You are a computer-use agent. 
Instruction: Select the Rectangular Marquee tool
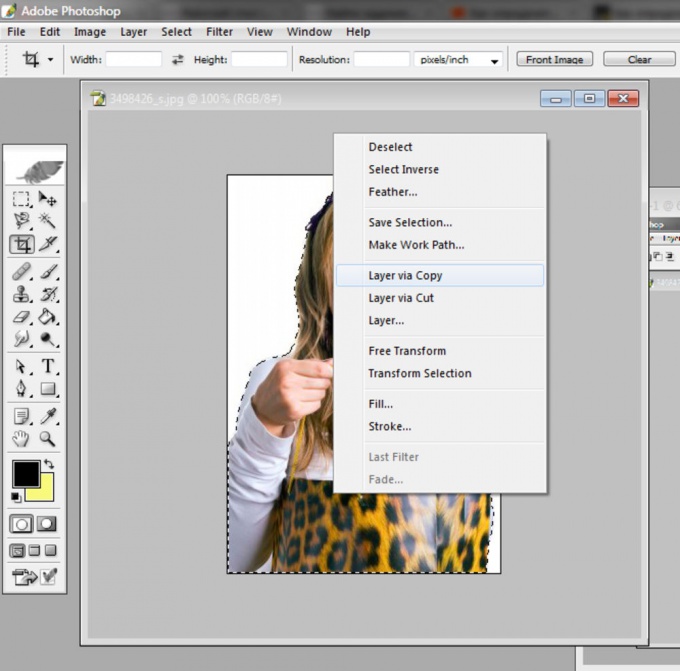point(21,199)
